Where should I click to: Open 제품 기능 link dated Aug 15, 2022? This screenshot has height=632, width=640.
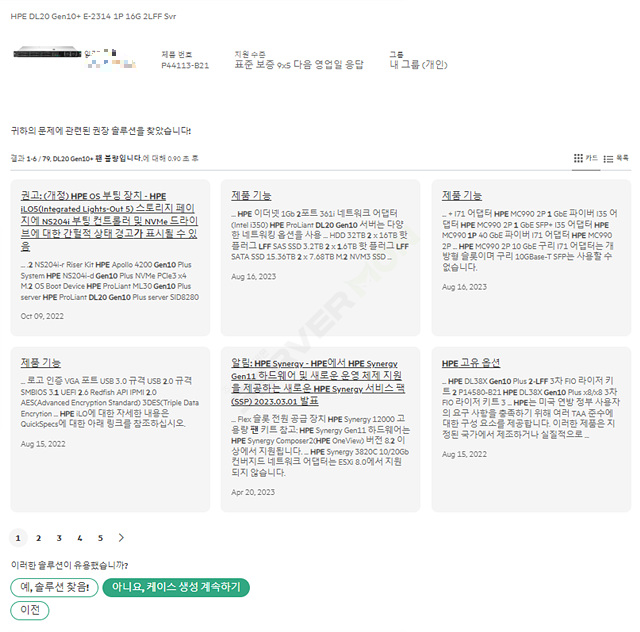pos(41,363)
